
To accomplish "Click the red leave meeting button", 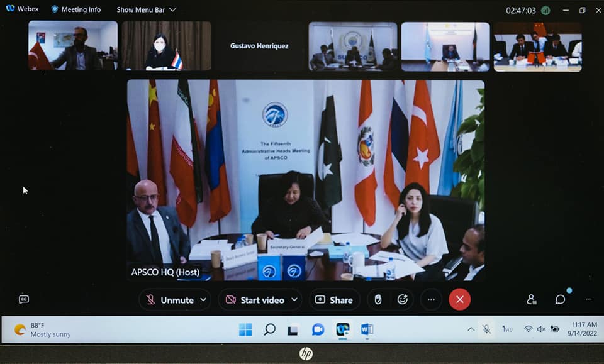I will point(459,300).
